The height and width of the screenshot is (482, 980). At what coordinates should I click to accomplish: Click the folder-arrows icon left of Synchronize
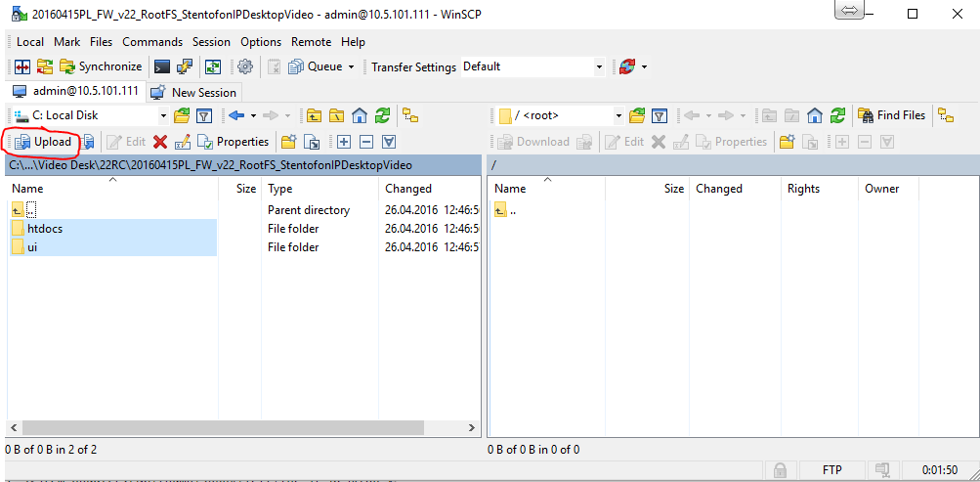tap(45, 66)
